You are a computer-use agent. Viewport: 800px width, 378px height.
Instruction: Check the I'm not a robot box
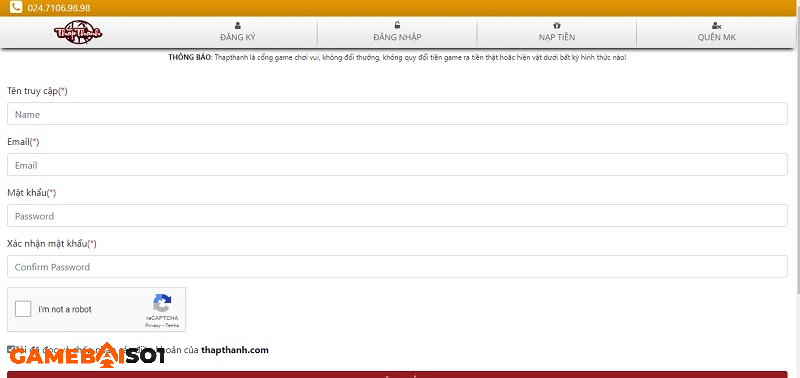click(23, 309)
